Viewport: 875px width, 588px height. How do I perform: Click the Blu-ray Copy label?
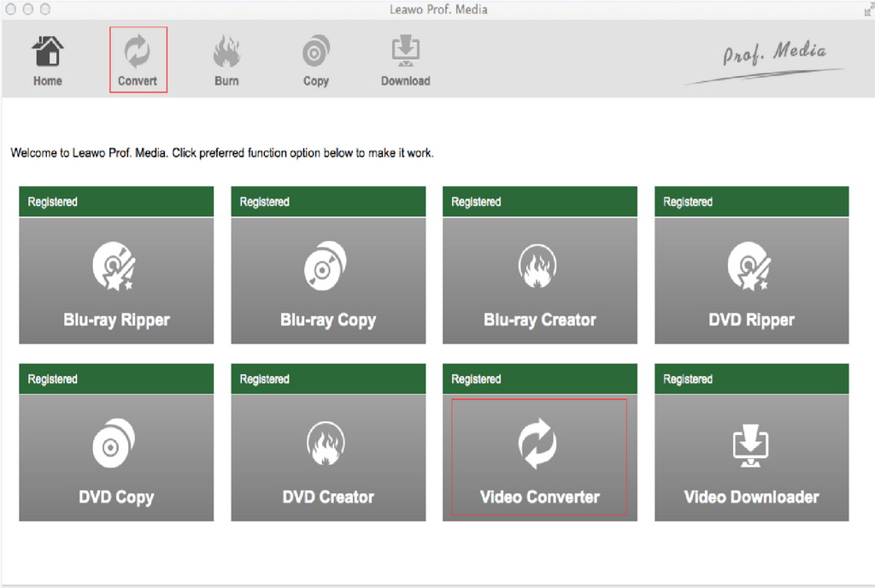coord(328,320)
